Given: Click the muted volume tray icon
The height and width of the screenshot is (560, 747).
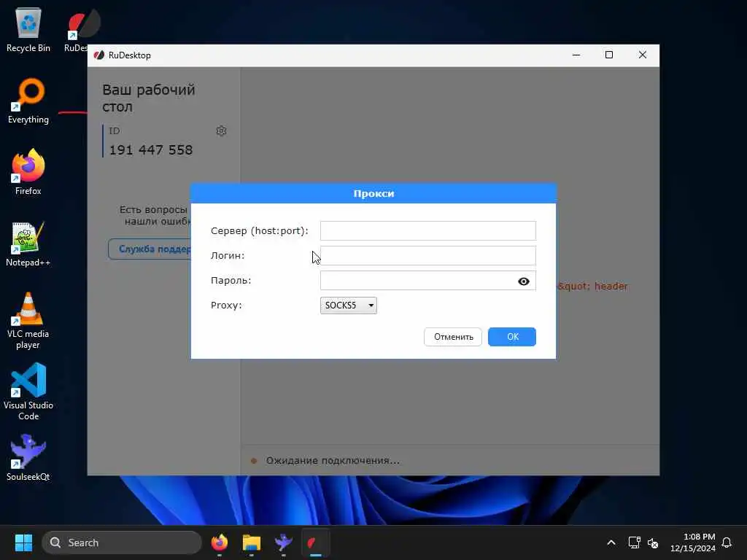Looking at the screenshot, I should (653, 542).
